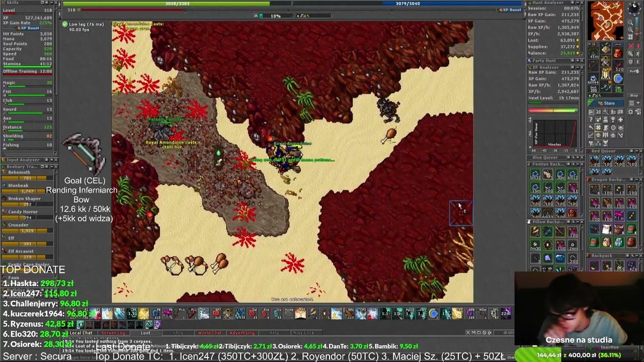644x362 pixels.
Task: Toggle the shield secure mode button
Action: [x=631, y=61]
